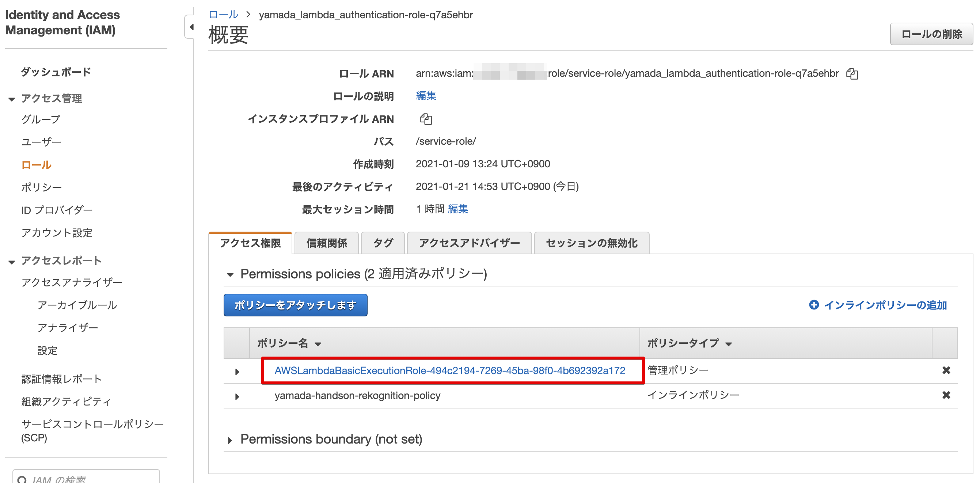
Task: Click the ポリシーをアタッチします button
Action: (295, 305)
